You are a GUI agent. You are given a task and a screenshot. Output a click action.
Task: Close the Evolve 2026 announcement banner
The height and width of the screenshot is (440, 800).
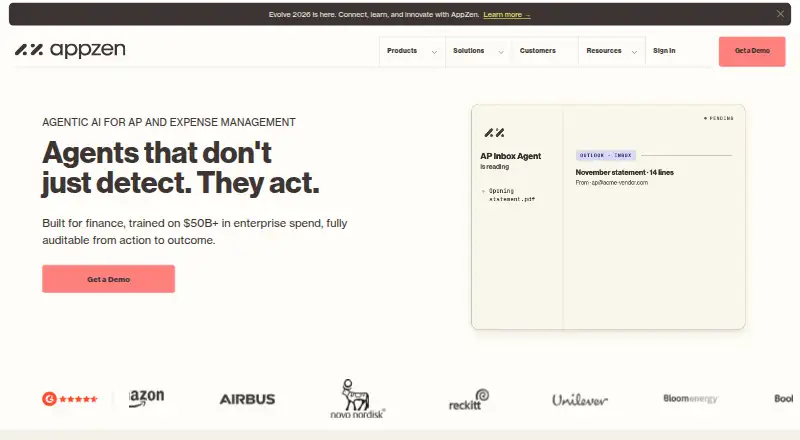click(780, 14)
